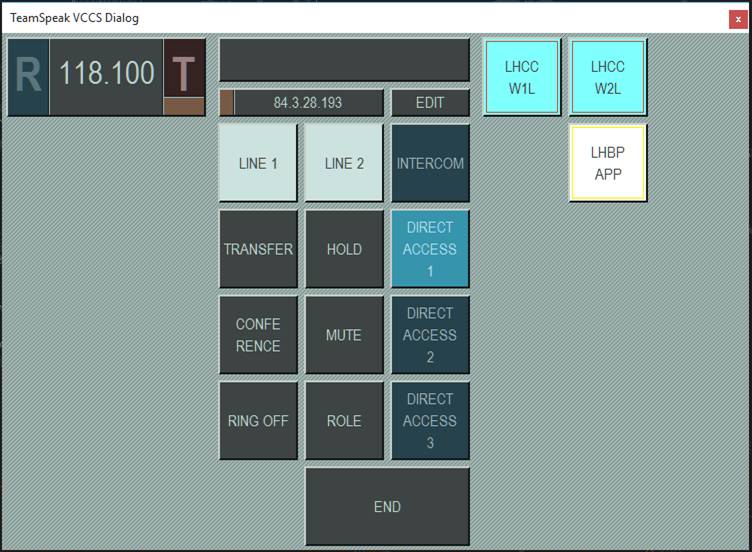Open the ROLE selector
This screenshot has width=752, height=552.
[344, 421]
